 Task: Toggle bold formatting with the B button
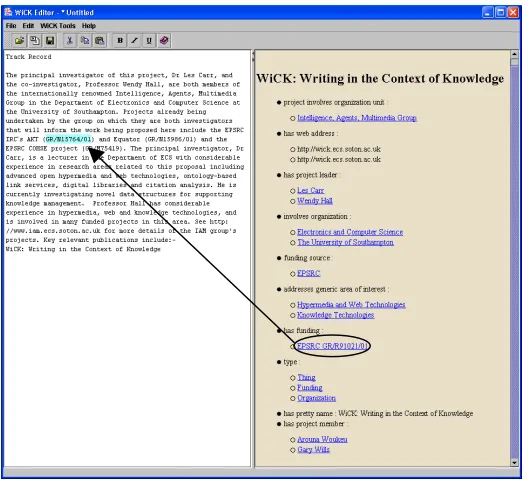coord(120,41)
